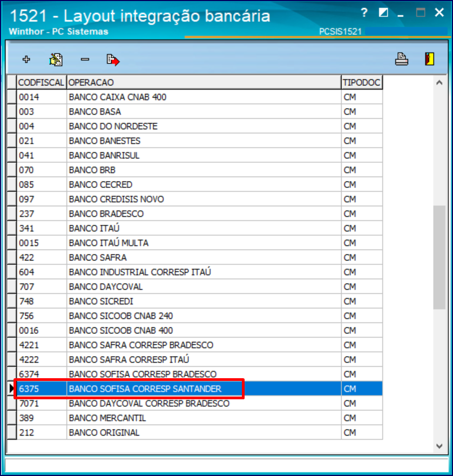The width and height of the screenshot is (453, 476).
Task: Click the scrollbar up arrow
Action: click(439, 83)
